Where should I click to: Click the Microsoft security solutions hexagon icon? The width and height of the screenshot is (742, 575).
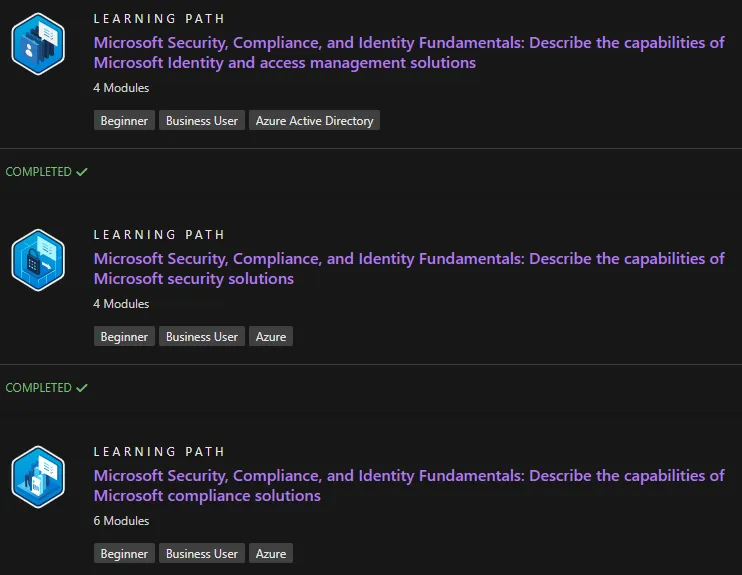click(38, 260)
